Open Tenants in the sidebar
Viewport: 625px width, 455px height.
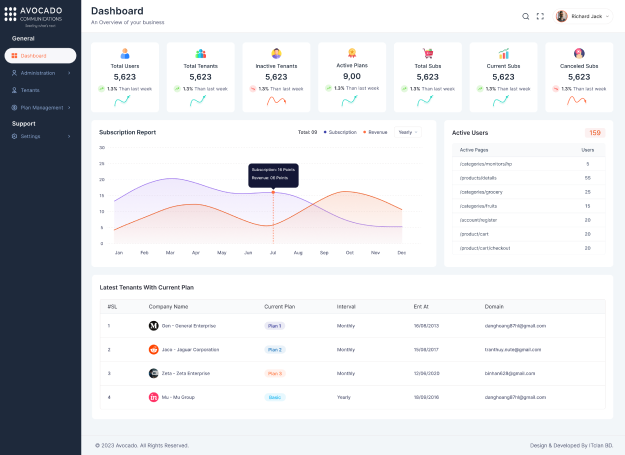click(x=31, y=90)
